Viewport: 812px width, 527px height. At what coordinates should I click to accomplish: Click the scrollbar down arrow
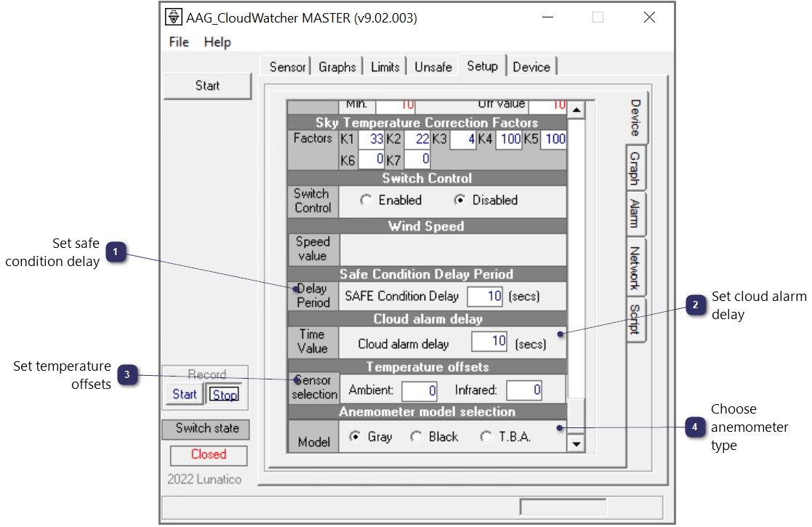click(576, 443)
